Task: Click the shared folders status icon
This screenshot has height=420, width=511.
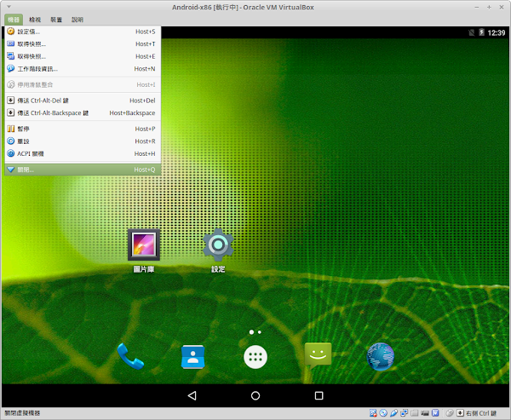Action: click(415, 413)
